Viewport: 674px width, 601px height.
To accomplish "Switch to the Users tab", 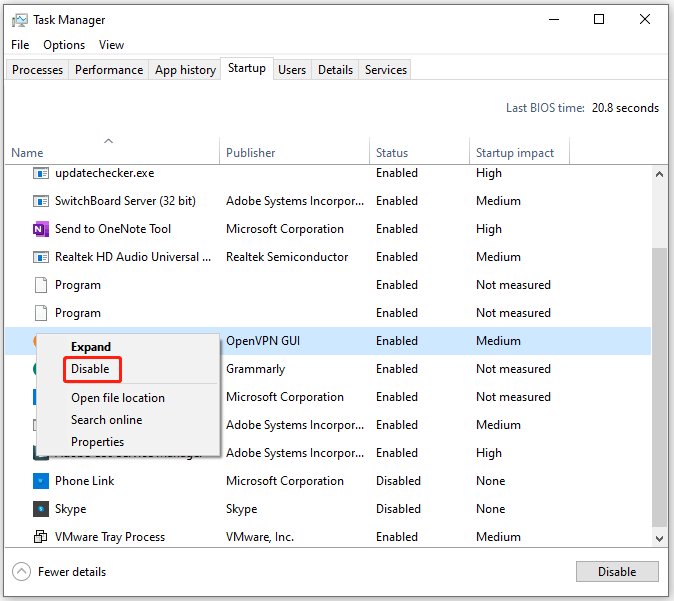I will (x=292, y=70).
